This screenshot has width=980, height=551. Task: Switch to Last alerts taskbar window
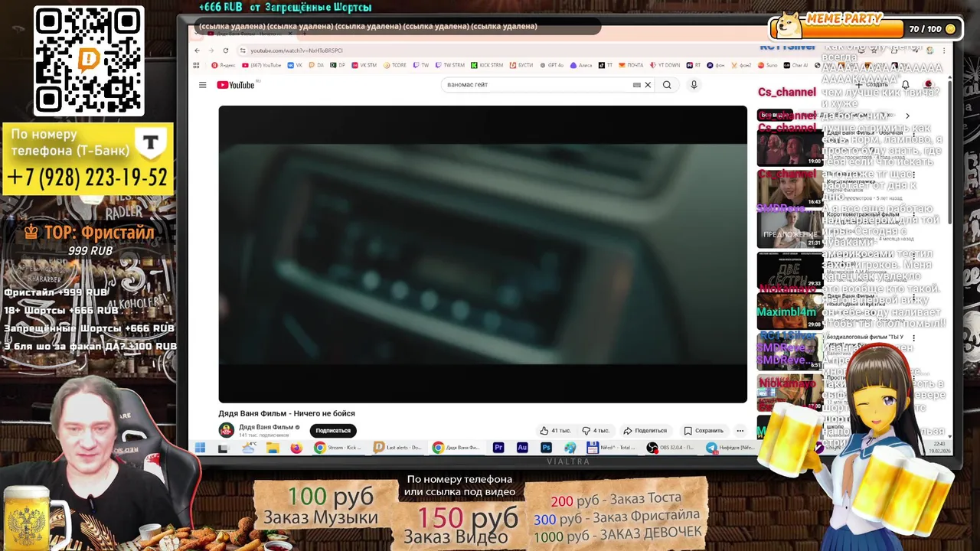coord(398,448)
